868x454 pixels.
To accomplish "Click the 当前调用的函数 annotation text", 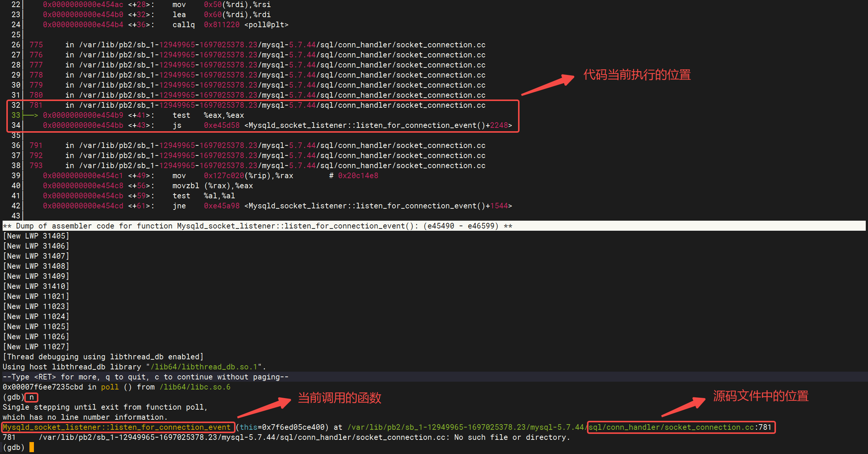I will (x=340, y=398).
